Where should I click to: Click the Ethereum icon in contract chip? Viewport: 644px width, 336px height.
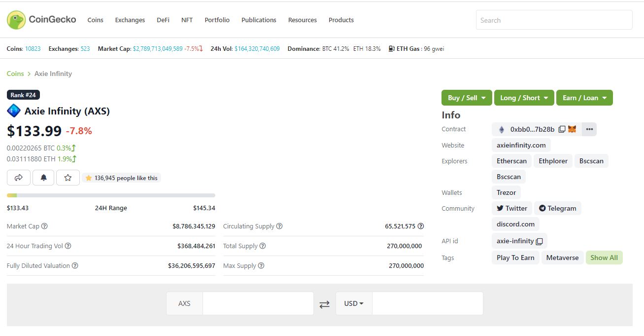(502, 129)
